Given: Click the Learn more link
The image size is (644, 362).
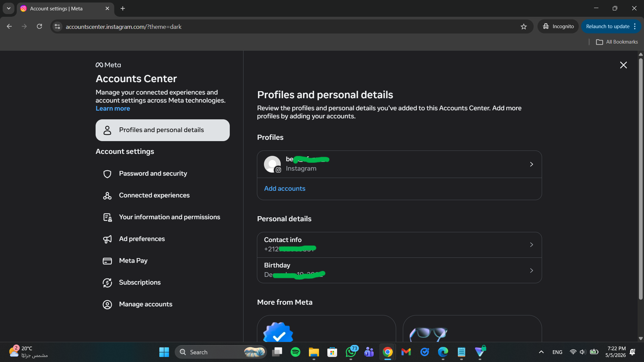Looking at the screenshot, I should coord(113,109).
